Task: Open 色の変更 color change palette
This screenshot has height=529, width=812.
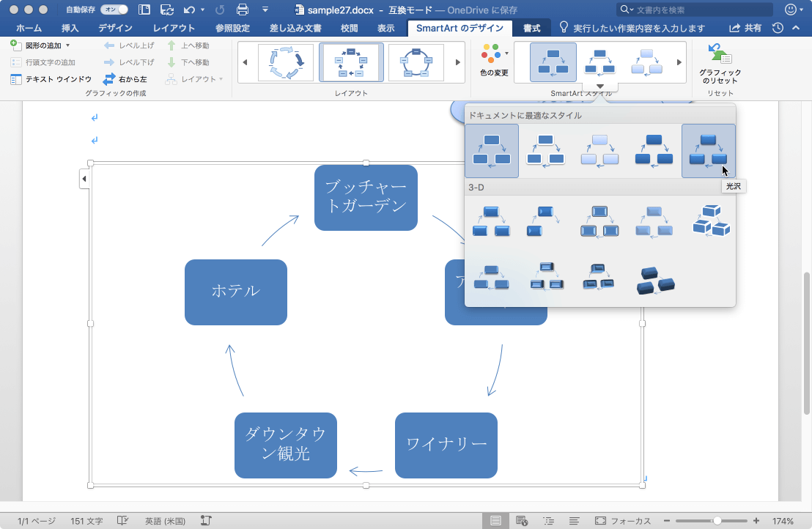Action: (494, 61)
